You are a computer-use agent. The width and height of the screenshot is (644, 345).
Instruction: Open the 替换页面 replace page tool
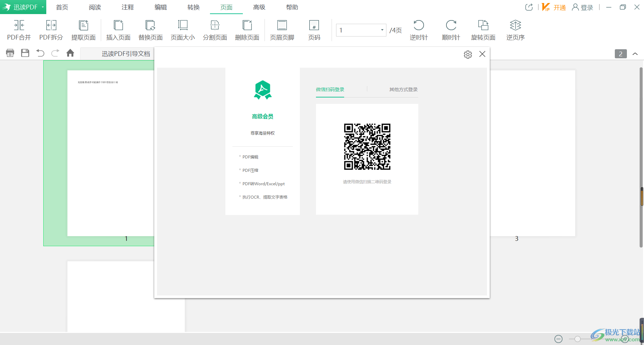click(x=151, y=30)
